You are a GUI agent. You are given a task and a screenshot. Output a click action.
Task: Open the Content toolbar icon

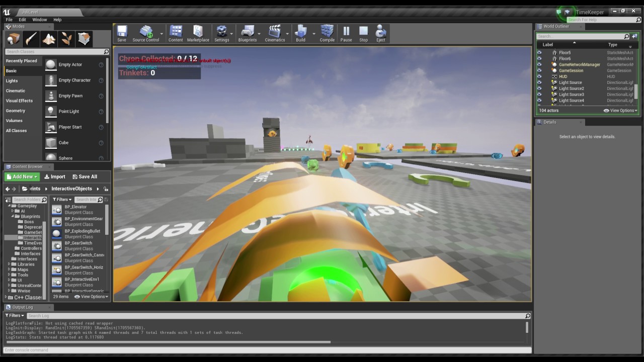[176, 34]
